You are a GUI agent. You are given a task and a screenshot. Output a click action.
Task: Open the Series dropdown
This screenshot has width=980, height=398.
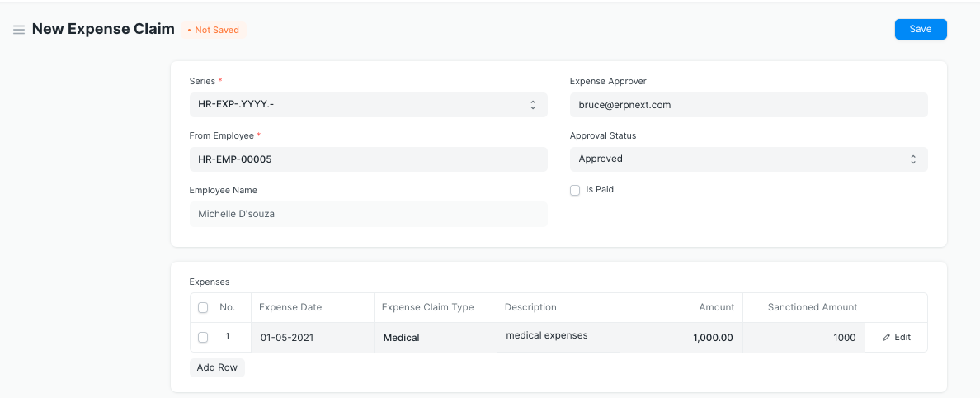click(368, 105)
